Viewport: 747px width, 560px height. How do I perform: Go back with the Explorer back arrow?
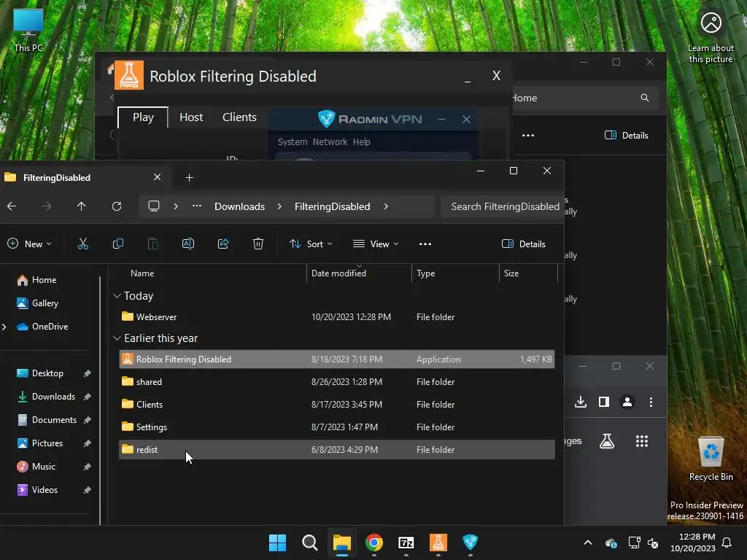[12, 206]
